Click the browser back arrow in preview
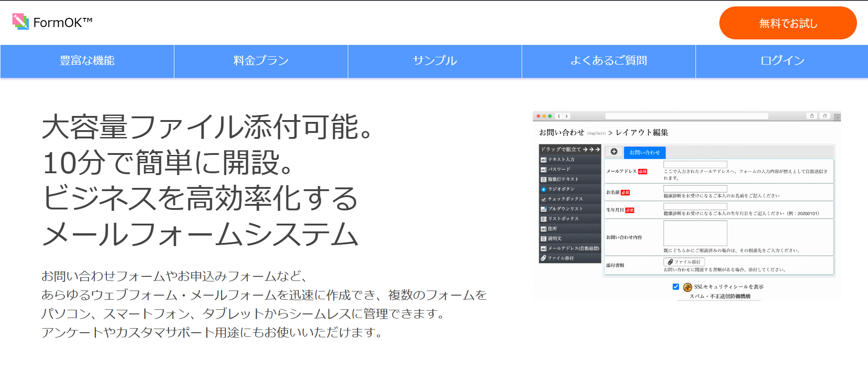The image size is (868, 368). [559, 116]
